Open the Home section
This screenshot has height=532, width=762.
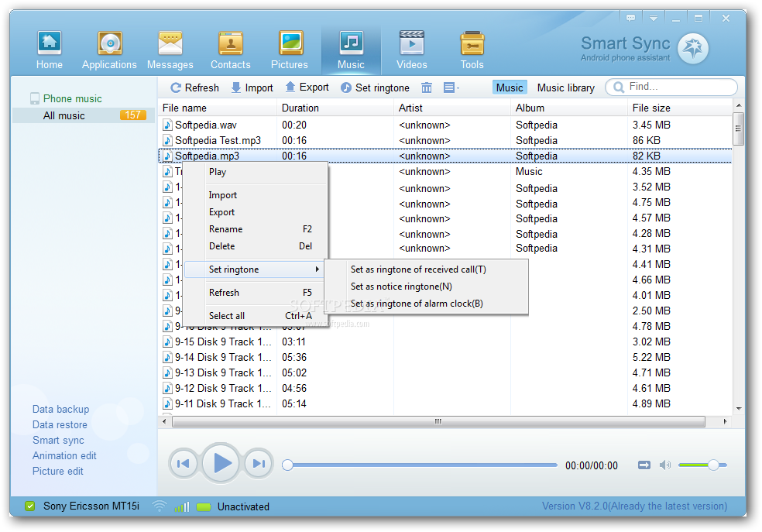pos(49,50)
